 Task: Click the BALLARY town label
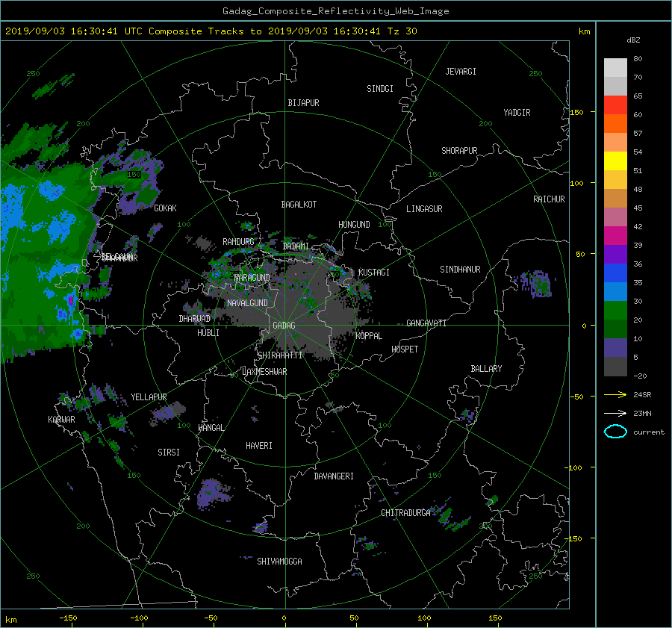(x=486, y=369)
